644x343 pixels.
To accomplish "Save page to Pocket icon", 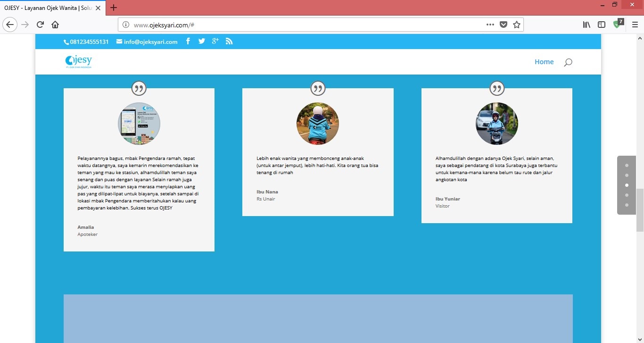I will point(504,25).
